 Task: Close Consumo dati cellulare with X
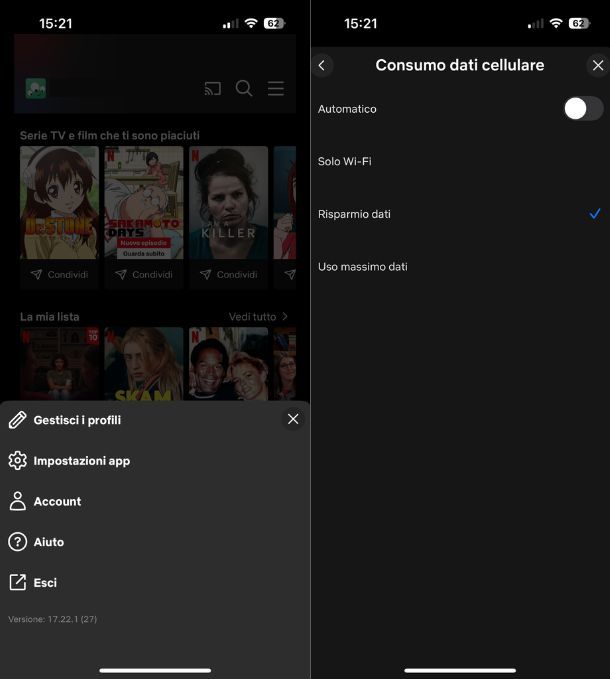click(598, 65)
